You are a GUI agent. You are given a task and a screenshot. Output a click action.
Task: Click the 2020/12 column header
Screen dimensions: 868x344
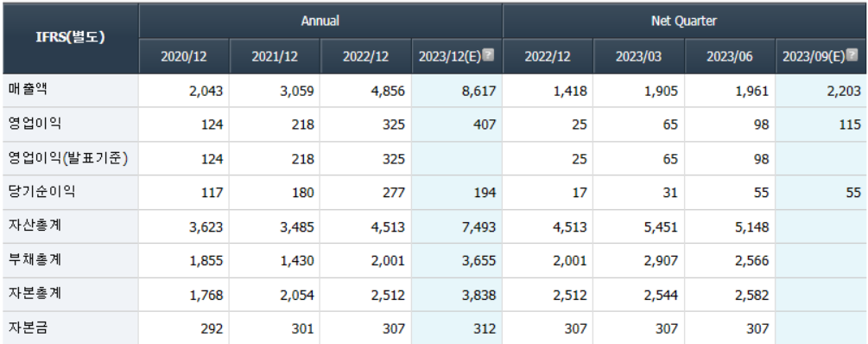point(184,56)
